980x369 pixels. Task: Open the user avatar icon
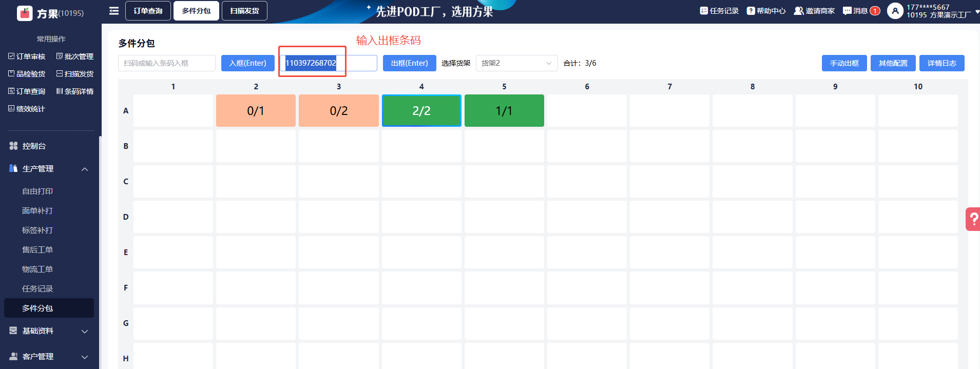(895, 11)
